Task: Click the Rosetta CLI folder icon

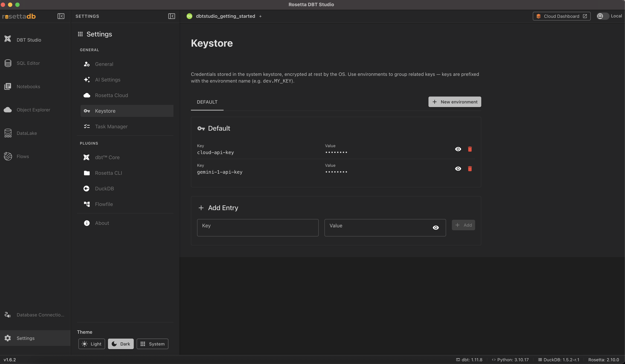Action: (x=87, y=173)
